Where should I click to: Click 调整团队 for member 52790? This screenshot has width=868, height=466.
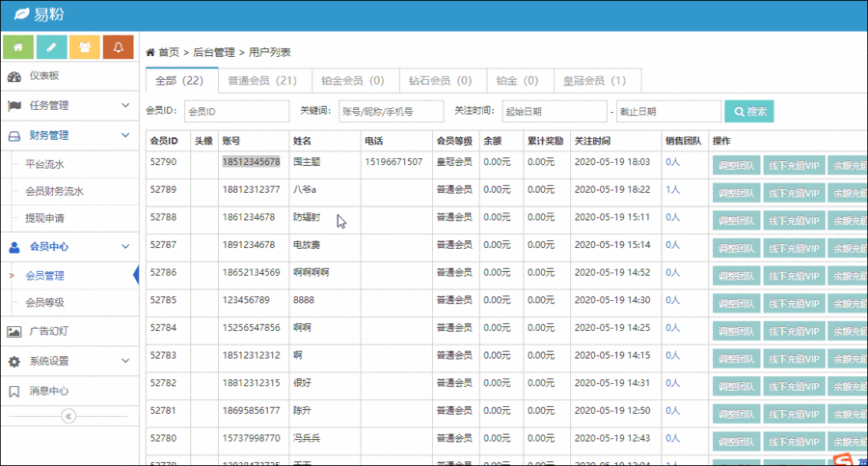pos(738,165)
